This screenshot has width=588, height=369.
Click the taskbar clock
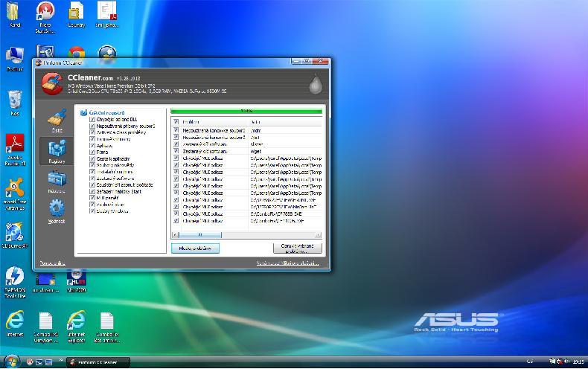coord(578,362)
